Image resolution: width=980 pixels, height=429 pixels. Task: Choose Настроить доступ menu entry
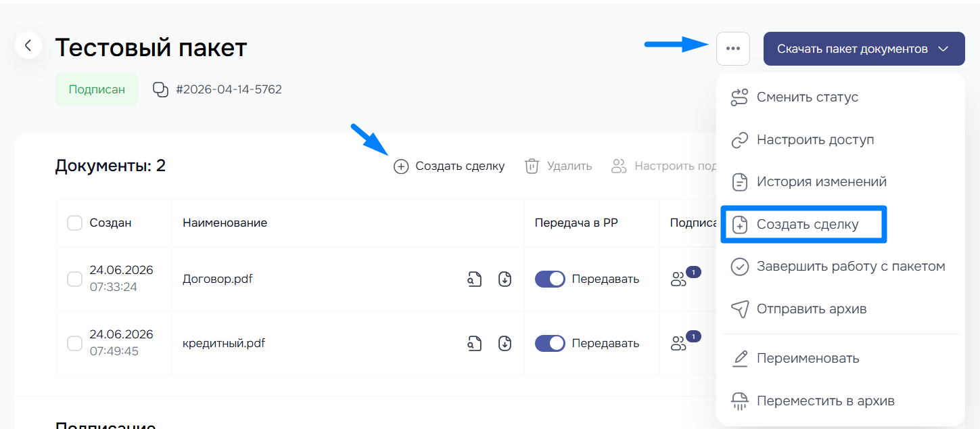pos(840,139)
